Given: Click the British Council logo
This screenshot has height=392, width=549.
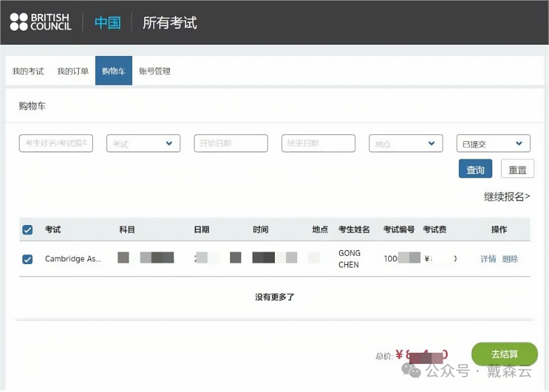Looking at the screenshot, I should [x=41, y=22].
